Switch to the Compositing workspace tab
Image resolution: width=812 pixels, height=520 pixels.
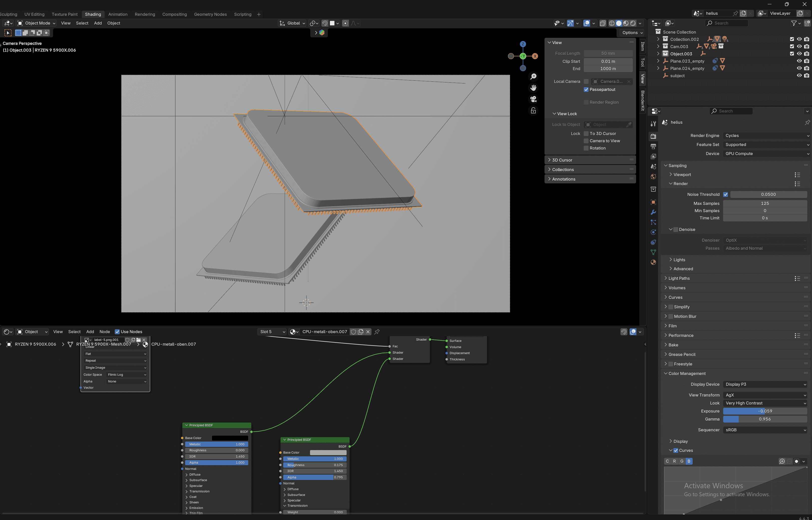174,14
